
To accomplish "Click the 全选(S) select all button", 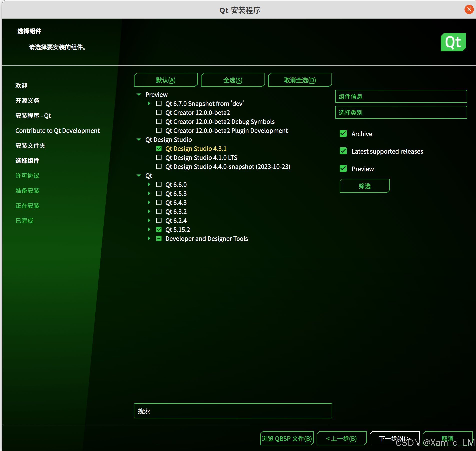I will click(x=233, y=80).
